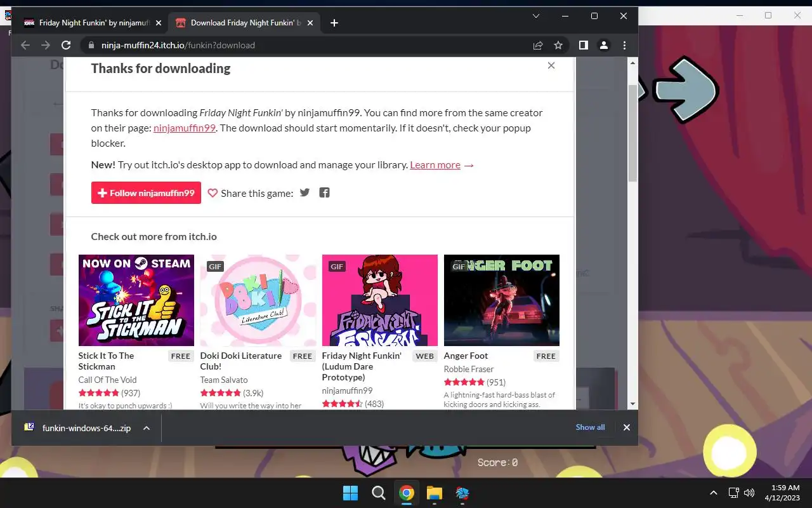Open the ninjamuffin99 creator page link
The image size is (812, 508).
point(185,128)
